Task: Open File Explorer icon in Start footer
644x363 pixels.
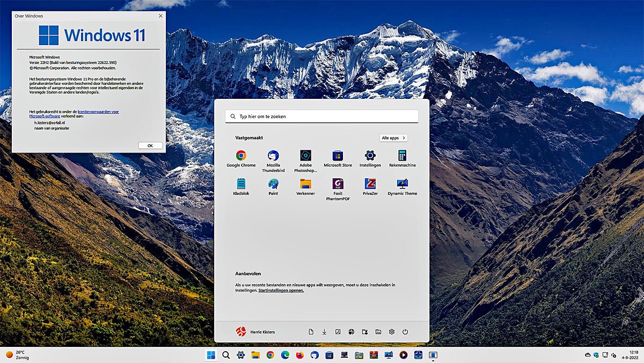Action: [378, 332]
